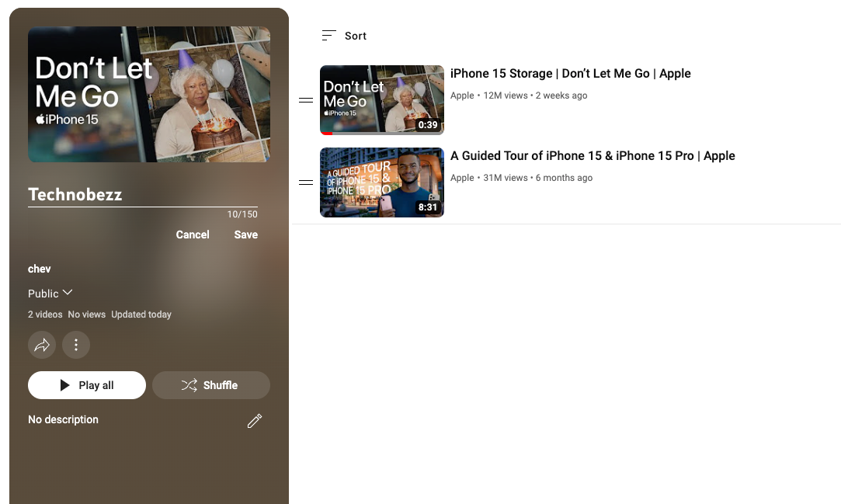Open the Don't Let Me Go 0:39 video thumbnail
This screenshot has height=504, width=841.
tap(382, 100)
